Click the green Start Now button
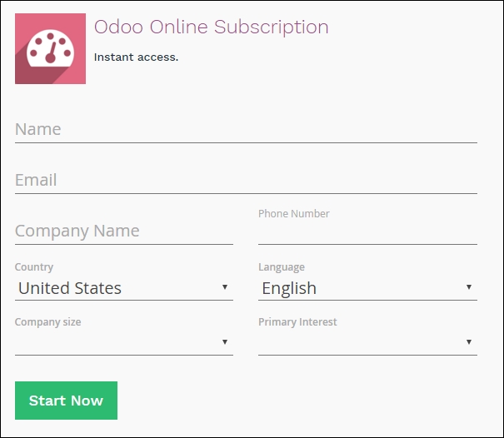Screen dimensions: 504x438 pyautogui.click(x=66, y=401)
